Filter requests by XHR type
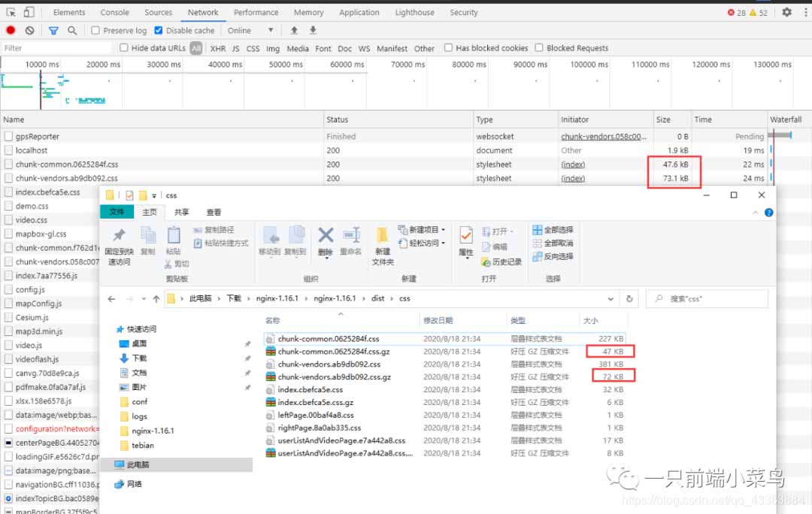The image size is (812, 514). [217, 48]
